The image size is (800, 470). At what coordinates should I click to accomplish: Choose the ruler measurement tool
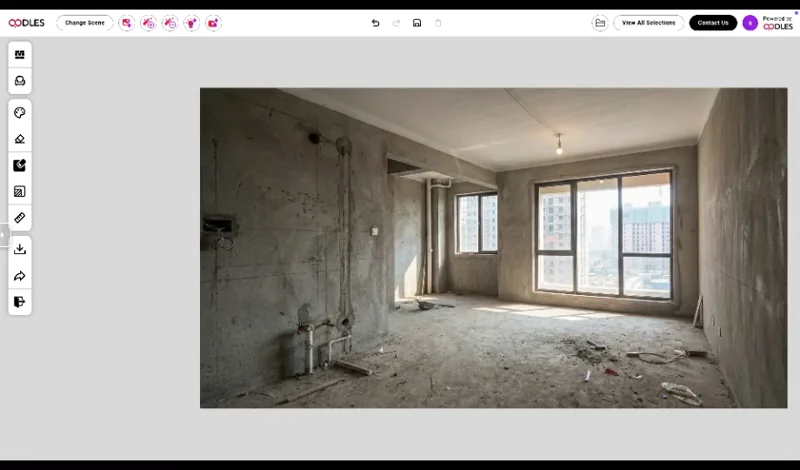click(20, 217)
